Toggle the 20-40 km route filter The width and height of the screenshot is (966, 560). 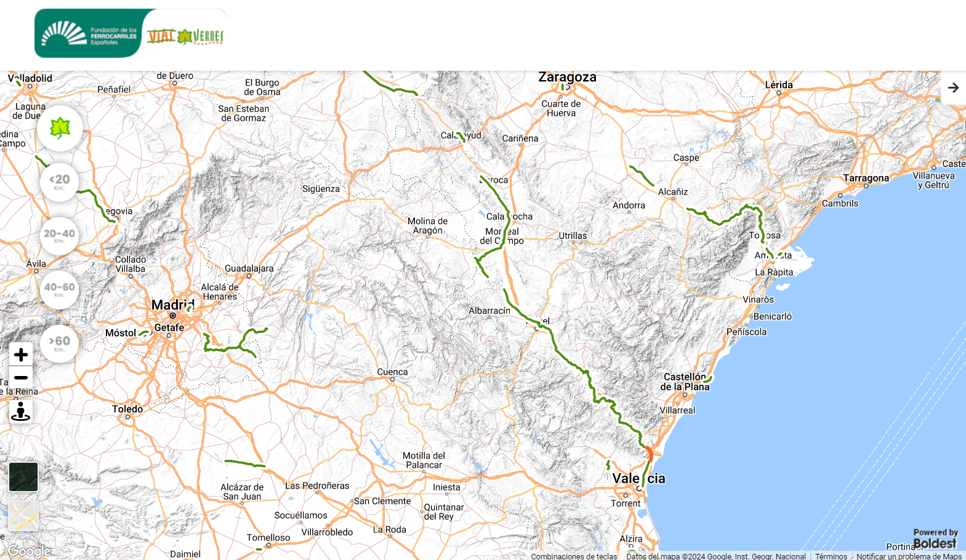(60, 236)
